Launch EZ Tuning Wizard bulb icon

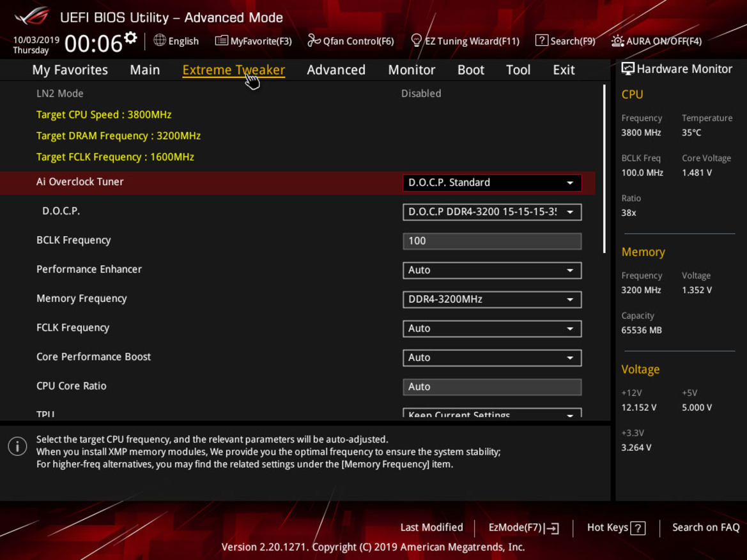point(416,40)
